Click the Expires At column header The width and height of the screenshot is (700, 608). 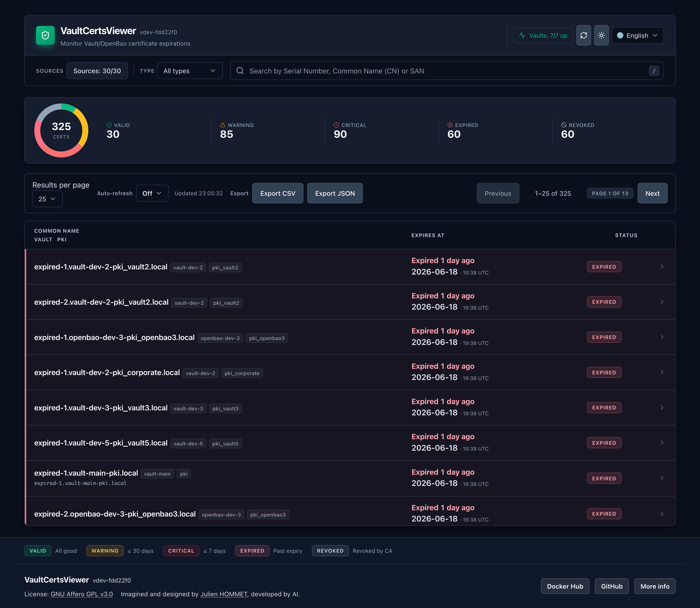(x=428, y=235)
